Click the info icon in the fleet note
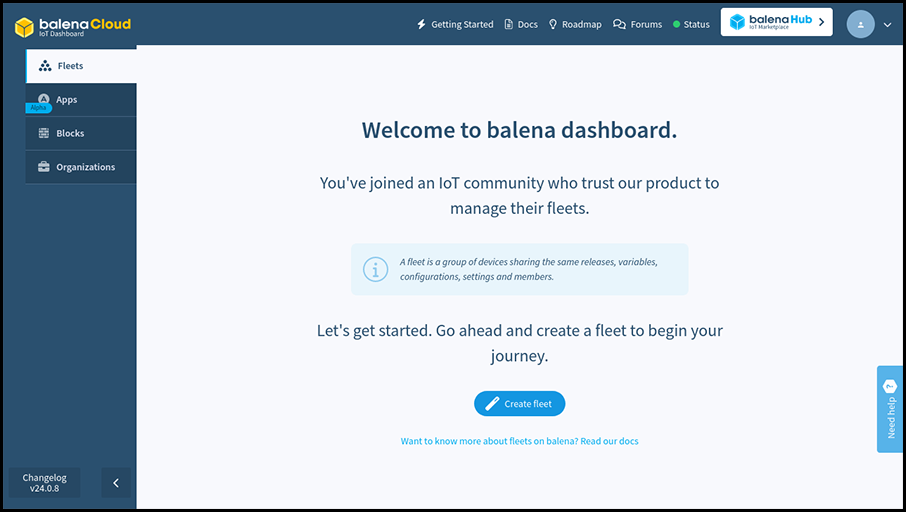Viewport: 906px width, 512px height. [375, 269]
